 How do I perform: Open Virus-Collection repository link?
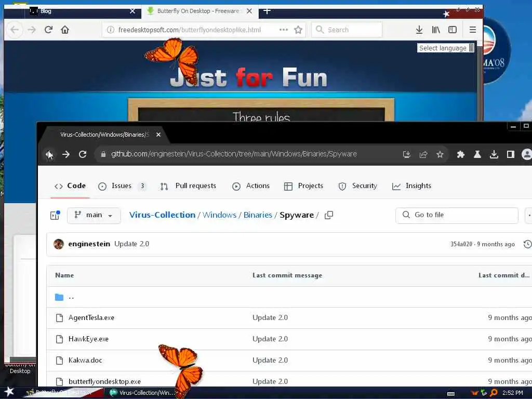(162, 215)
